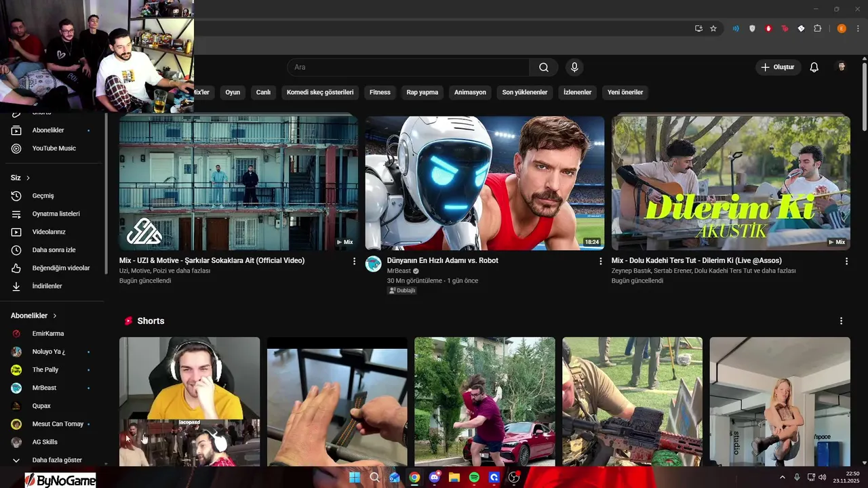
Task: Click the Oluştur create button
Action: [778, 67]
